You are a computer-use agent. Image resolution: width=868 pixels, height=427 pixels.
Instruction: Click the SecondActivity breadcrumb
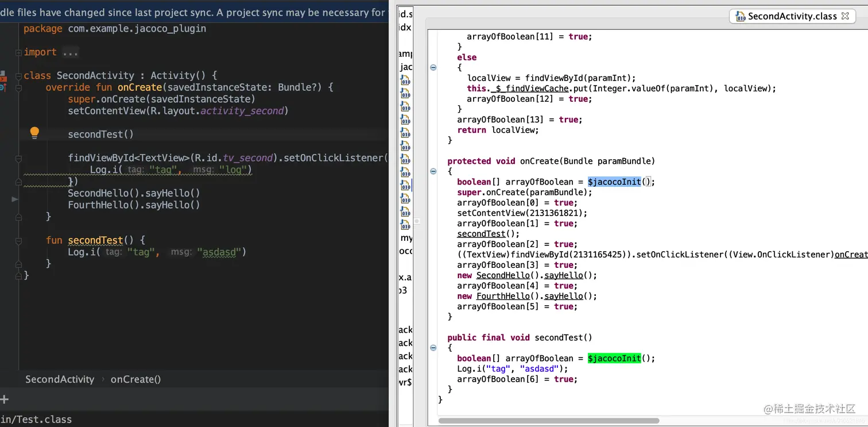click(x=60, y=379)
